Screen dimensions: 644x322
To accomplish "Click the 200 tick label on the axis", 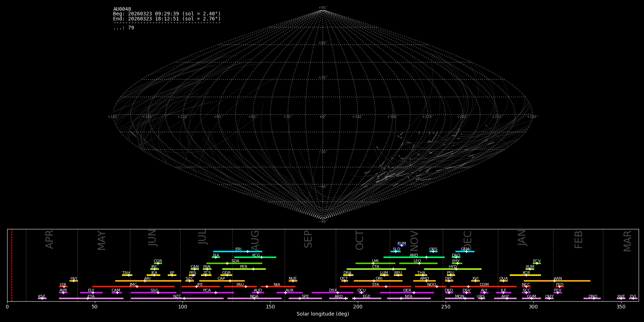I will (358, 307).
